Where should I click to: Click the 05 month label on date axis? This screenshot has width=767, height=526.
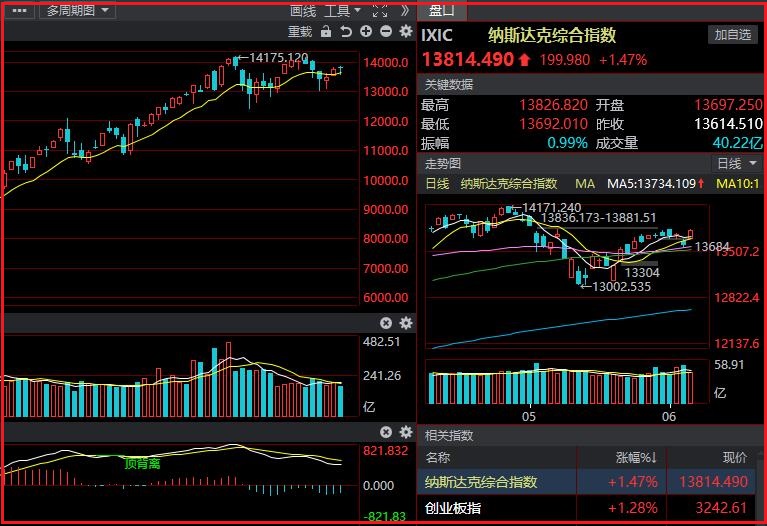point(528,417)
